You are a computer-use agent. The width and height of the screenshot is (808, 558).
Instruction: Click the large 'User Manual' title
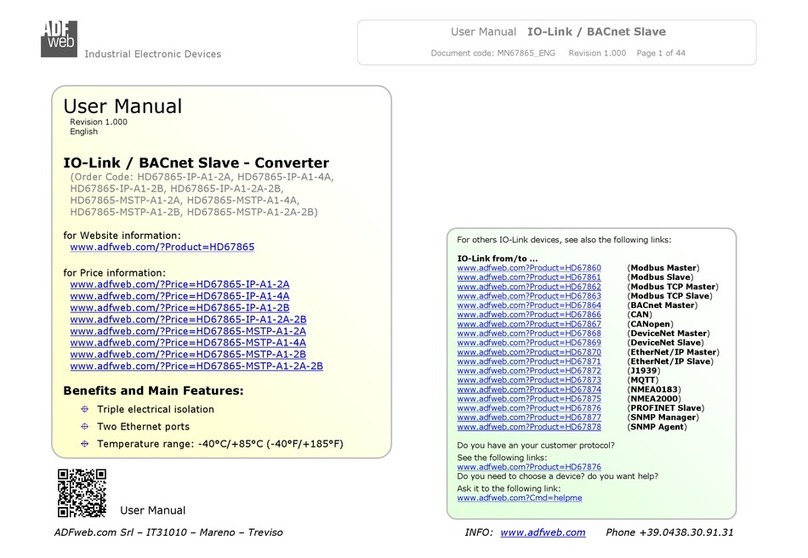[123, 106]
